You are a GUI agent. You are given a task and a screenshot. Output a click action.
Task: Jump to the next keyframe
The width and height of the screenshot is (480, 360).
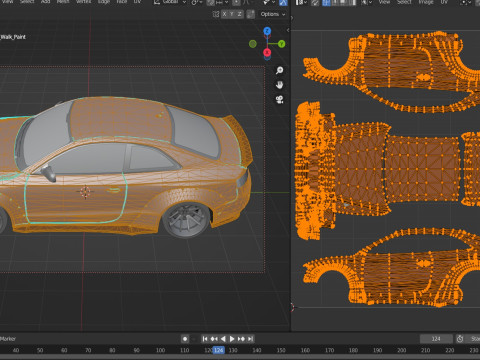(241, 339)
